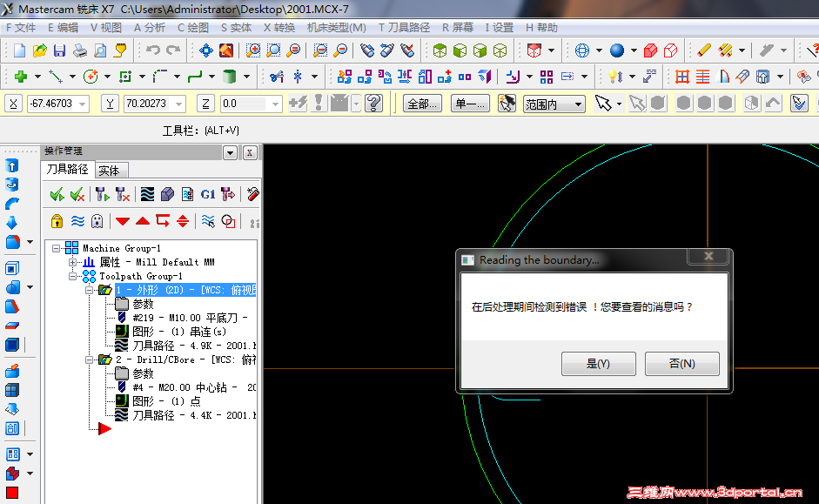Click the green plus create point icon
Image resolution: width=819 pixels, height=504 pixels.
click(x=21, y=77)
